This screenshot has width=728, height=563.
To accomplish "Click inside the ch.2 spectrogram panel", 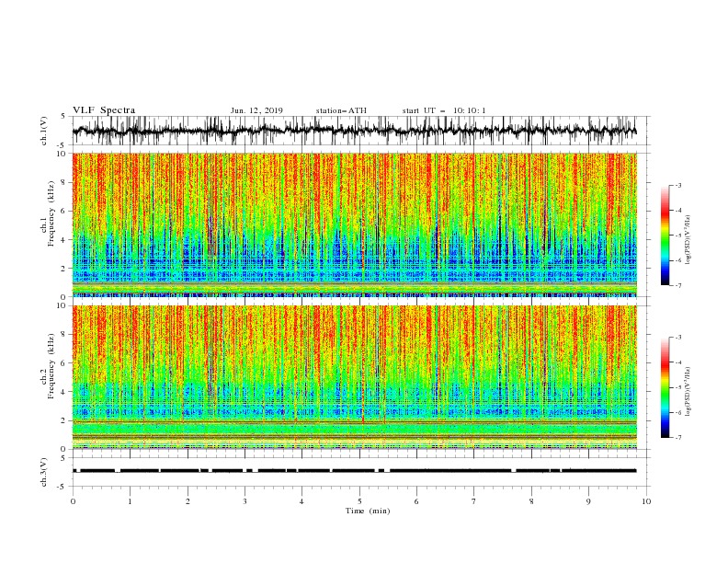I will coord(355,377).
